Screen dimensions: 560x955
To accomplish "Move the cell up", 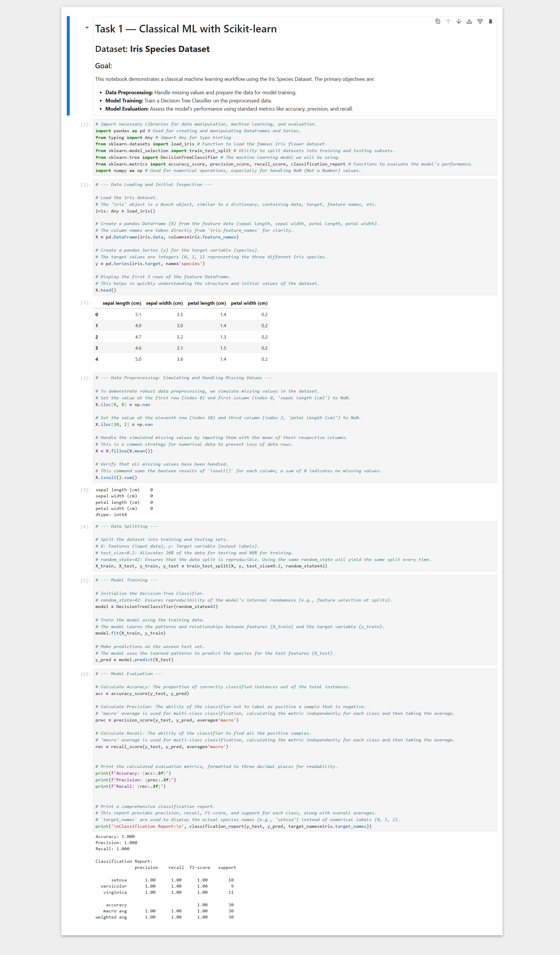I will tap(448, 22).
